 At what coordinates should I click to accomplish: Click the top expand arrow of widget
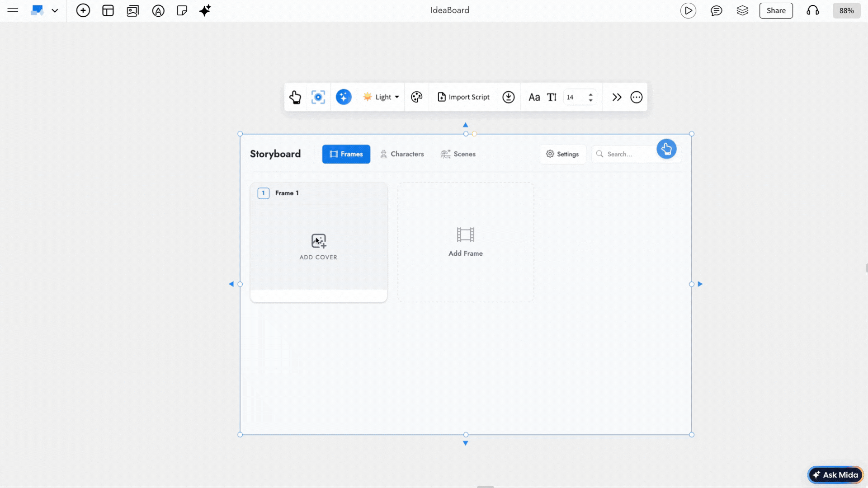click(x=465, y=125)
